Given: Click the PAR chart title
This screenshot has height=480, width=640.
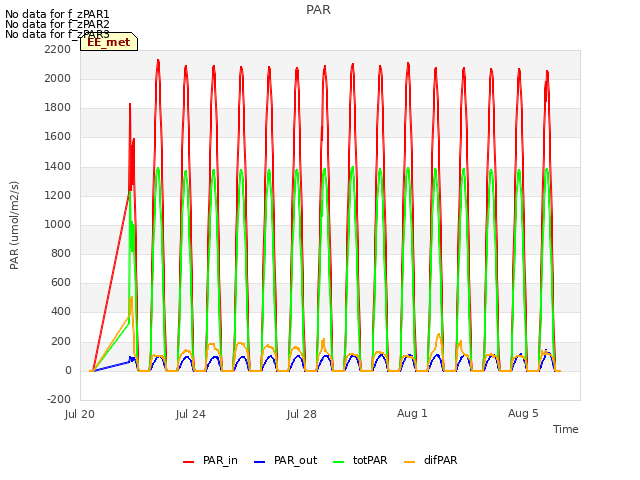Looking at the screenshot, I should point(318,10).
